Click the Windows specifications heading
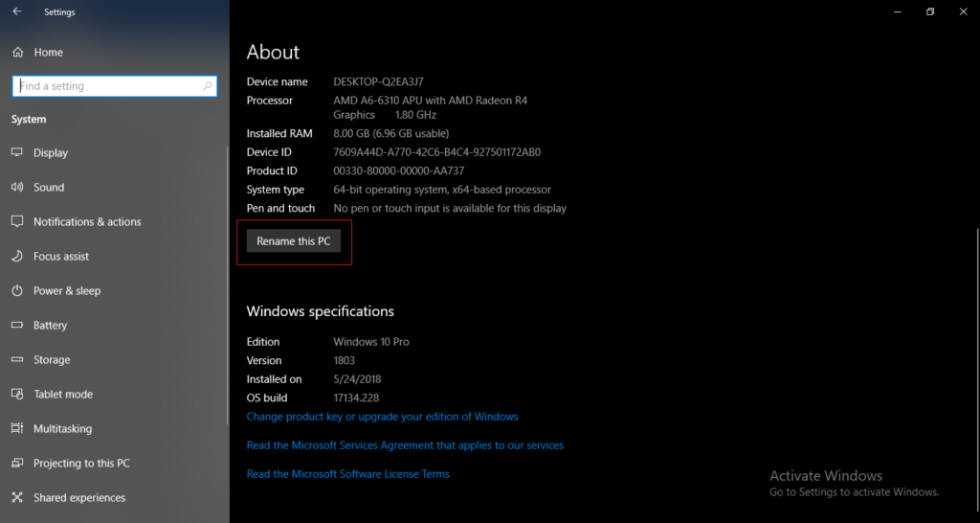Screen dimensions: 980x523 coord(320,311)
